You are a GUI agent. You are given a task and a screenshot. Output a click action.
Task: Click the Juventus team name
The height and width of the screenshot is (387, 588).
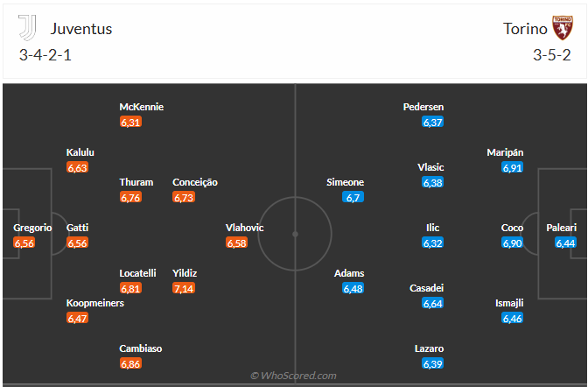[x=81, y=28]
